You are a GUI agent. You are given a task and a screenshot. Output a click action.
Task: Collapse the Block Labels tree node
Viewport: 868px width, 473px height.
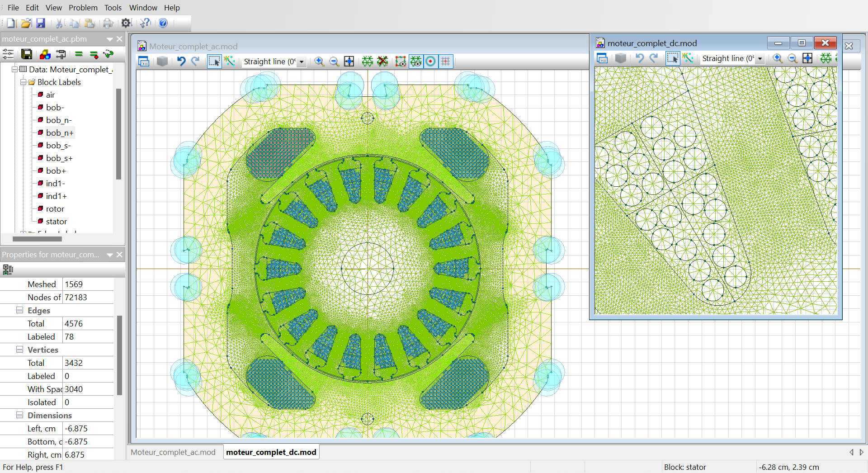[23, 82]
